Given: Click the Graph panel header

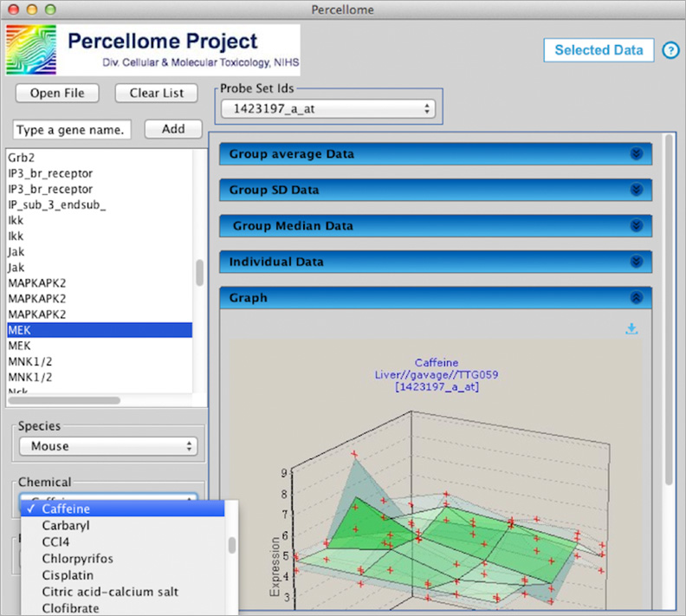Looking at the screenshot, I should pos(436,298).
